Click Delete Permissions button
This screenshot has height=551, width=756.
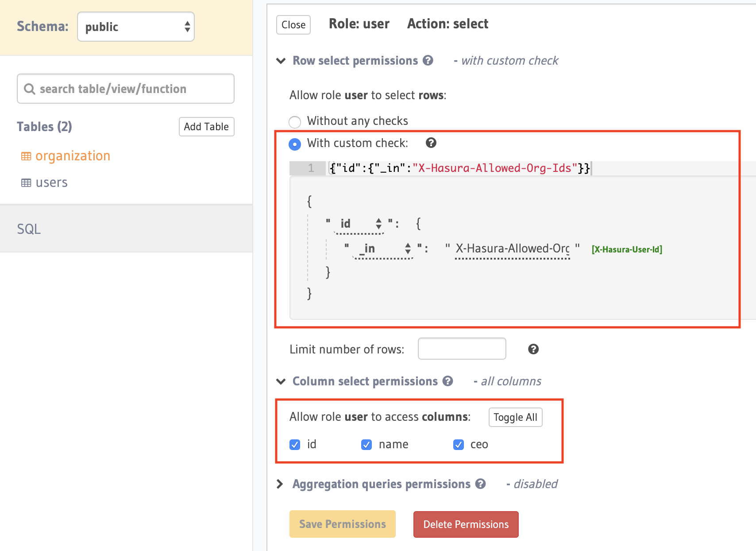click(x=466, y=524)
